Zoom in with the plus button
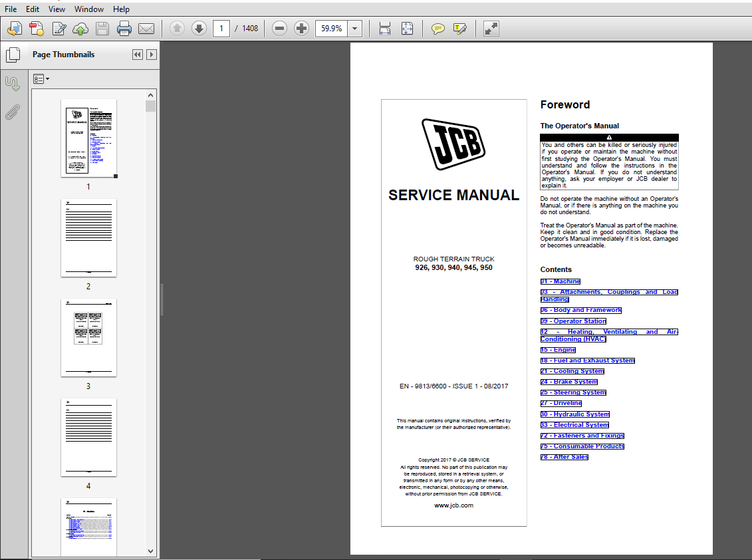Viewport: 752px width, 560px height. [301, 29]
